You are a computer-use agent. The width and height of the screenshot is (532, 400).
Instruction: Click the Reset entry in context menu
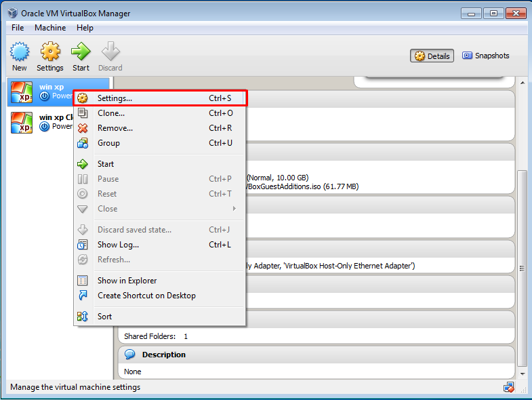(159, 194)
